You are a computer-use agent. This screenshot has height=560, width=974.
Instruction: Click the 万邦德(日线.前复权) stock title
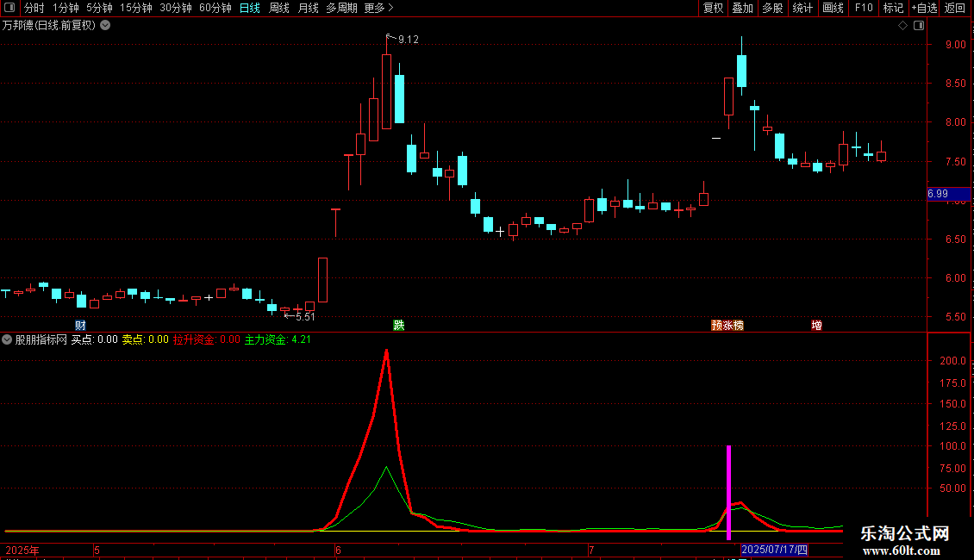point(49,26)
